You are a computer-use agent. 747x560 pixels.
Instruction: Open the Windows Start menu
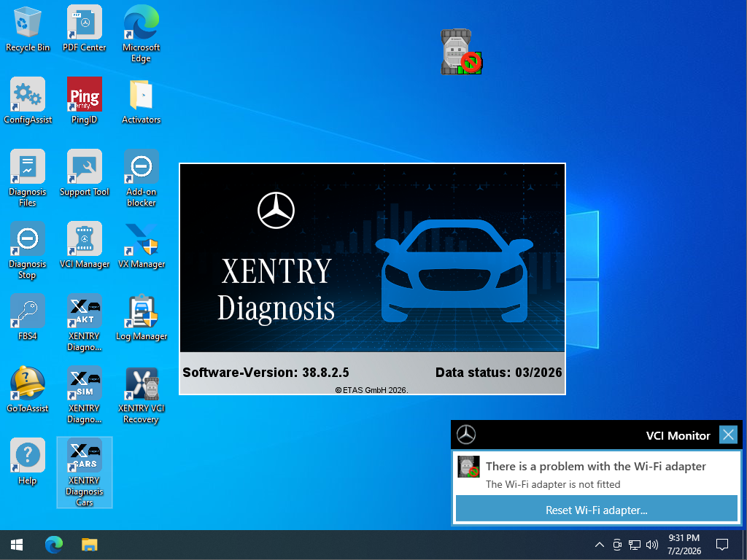point(17,545)
